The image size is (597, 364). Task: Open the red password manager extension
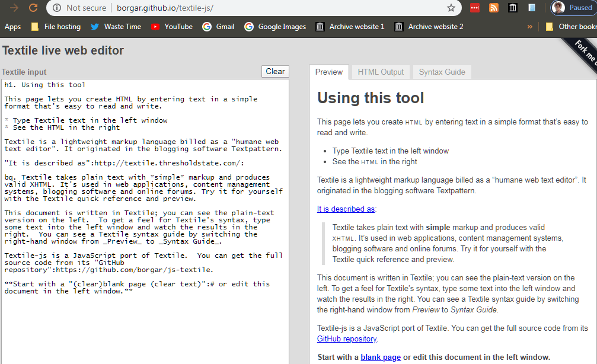click(x=475, y=8)
